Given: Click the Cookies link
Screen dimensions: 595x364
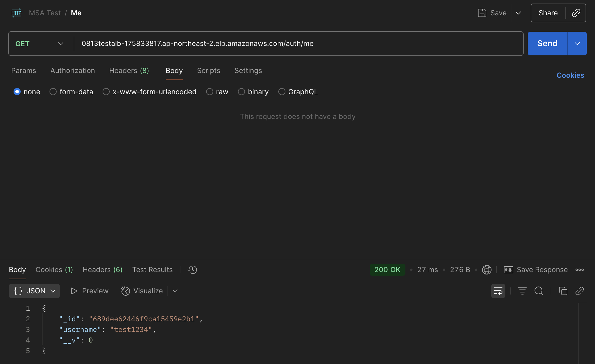Looking at the screenshot, I should click(570, 75).
